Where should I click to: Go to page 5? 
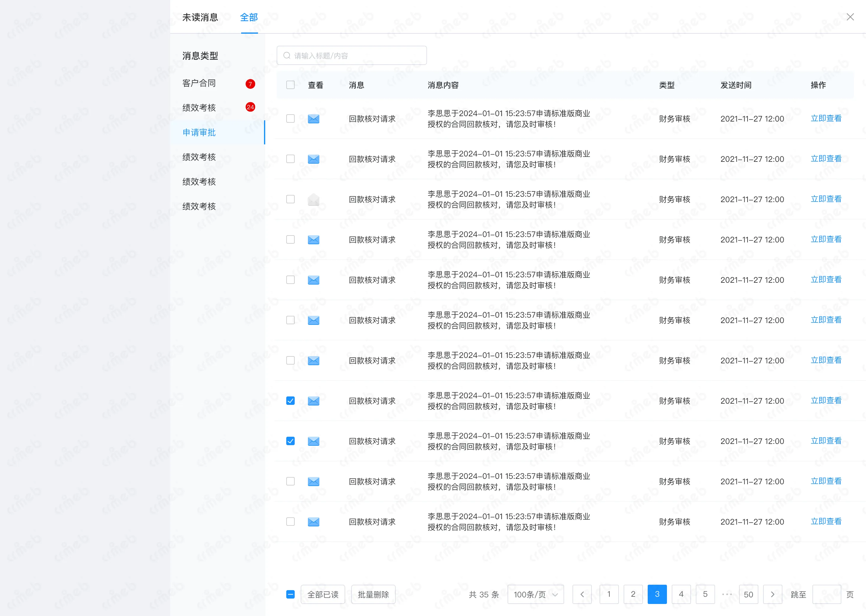coord(705,594)
